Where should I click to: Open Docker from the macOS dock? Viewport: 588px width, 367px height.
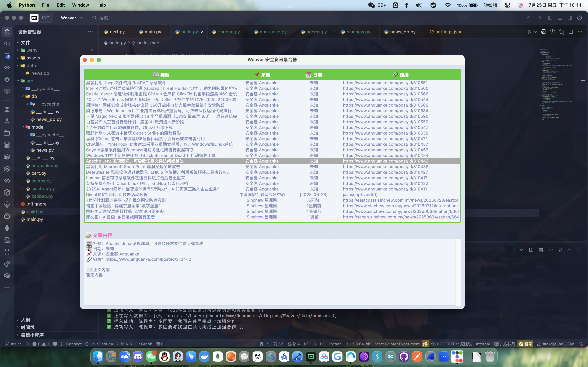pos(204,357)
